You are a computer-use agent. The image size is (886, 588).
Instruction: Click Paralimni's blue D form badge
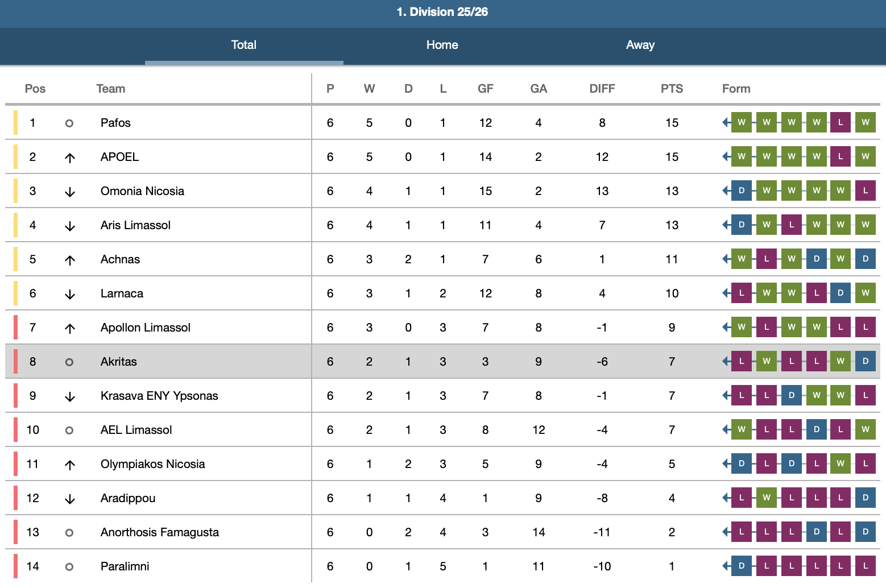coord(741,566)
